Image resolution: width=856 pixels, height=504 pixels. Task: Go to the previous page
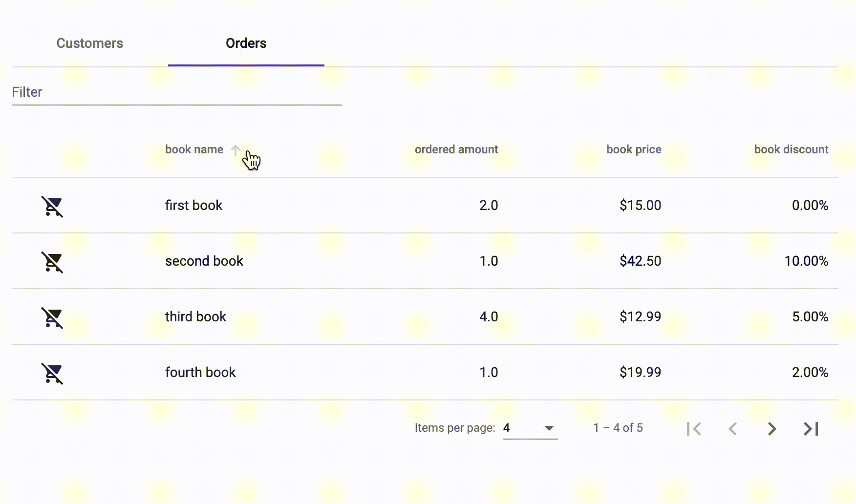pyautogui.click(x=733, y=429)
